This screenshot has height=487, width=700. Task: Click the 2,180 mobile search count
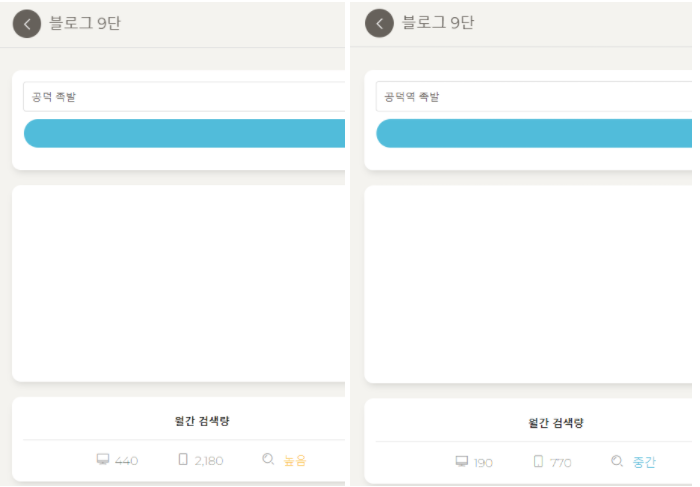click(209, 461)
